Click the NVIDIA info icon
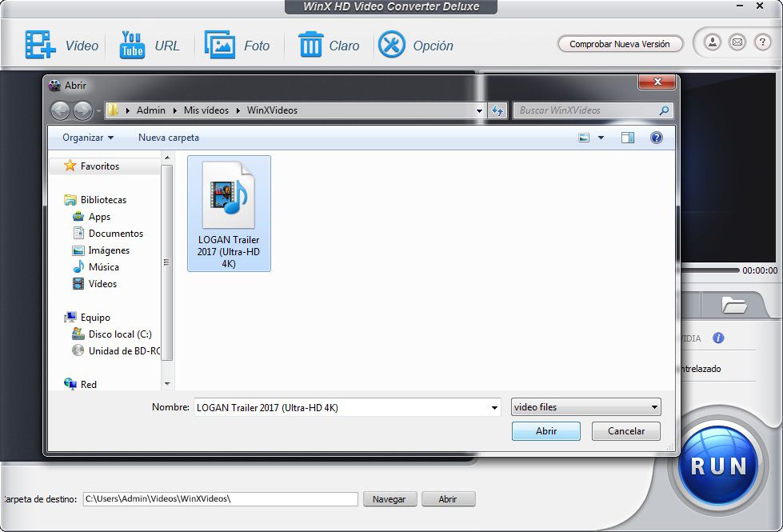This screenshot has width=783, height=532. point(718,338)
